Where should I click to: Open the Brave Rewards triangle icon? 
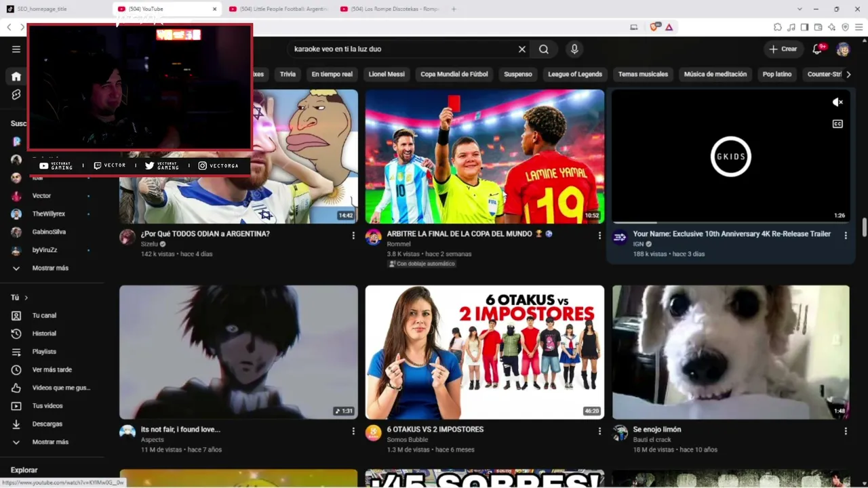coord(669,27)
